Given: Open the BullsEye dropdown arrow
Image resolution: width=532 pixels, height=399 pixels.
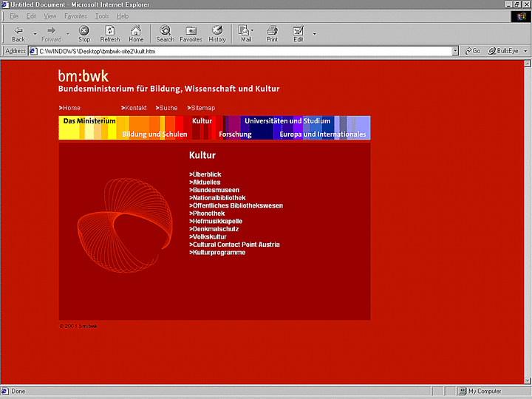Looking at the screenshot, I should pos(525,51).
